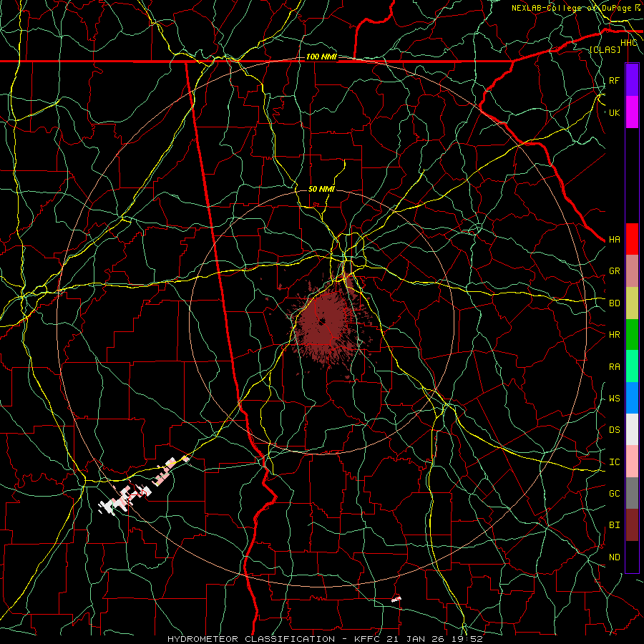
Task: Click the HA red legend swatch
Action: pyautogui.click(x=632, y=239)
